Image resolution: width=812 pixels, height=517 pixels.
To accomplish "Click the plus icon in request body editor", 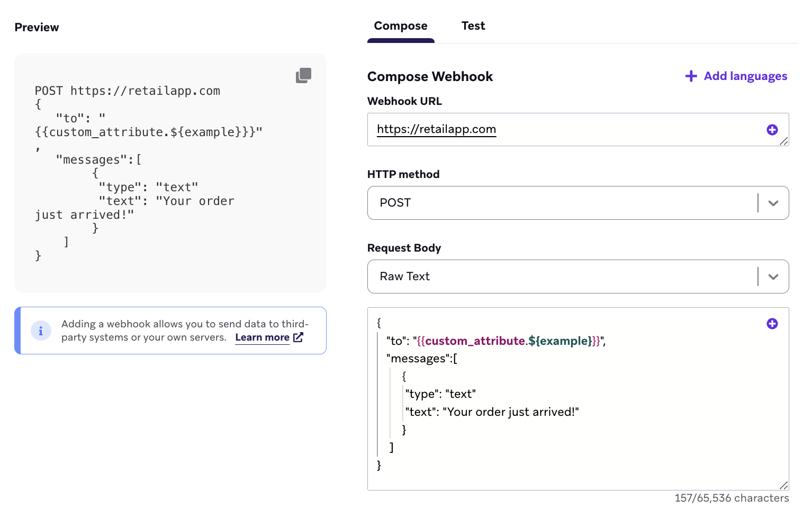I will coord(772,324).
